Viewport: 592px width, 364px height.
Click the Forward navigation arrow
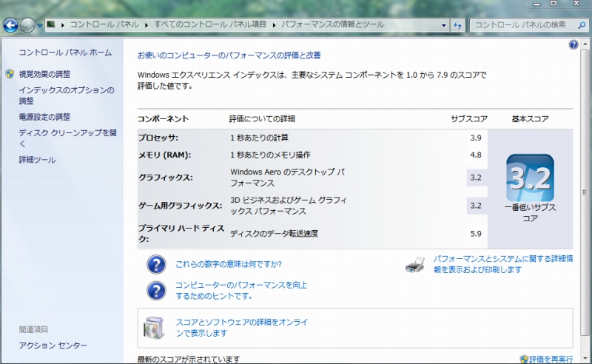[x=27, y=25]
